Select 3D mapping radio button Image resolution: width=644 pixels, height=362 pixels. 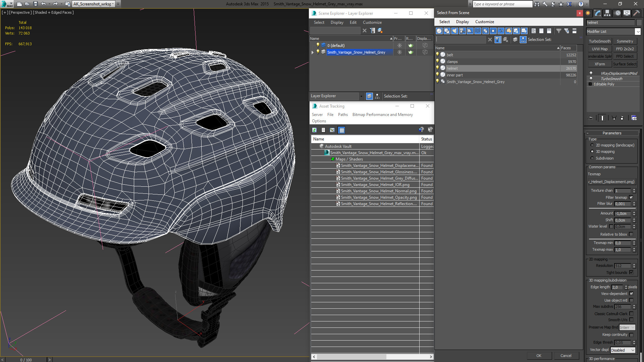click(x=592, y=152)
